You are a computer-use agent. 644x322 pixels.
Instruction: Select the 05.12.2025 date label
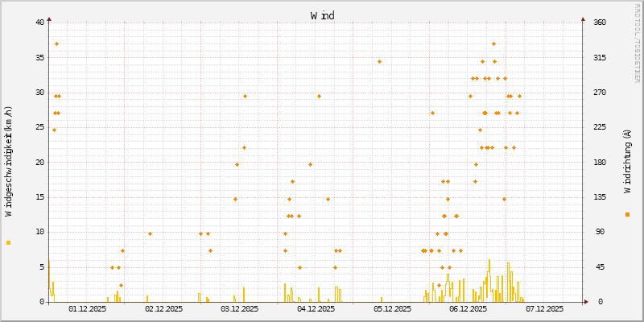[392, 308]
